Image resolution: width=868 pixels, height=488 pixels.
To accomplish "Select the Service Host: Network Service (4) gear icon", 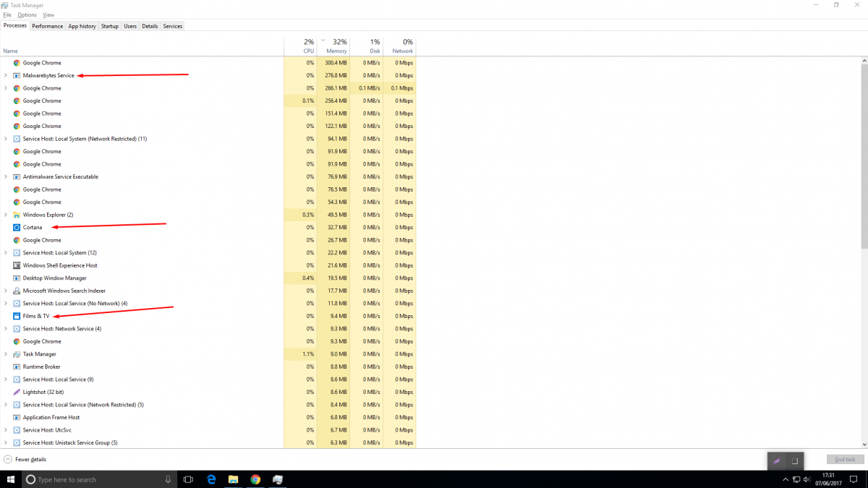I will coord(17,329).
